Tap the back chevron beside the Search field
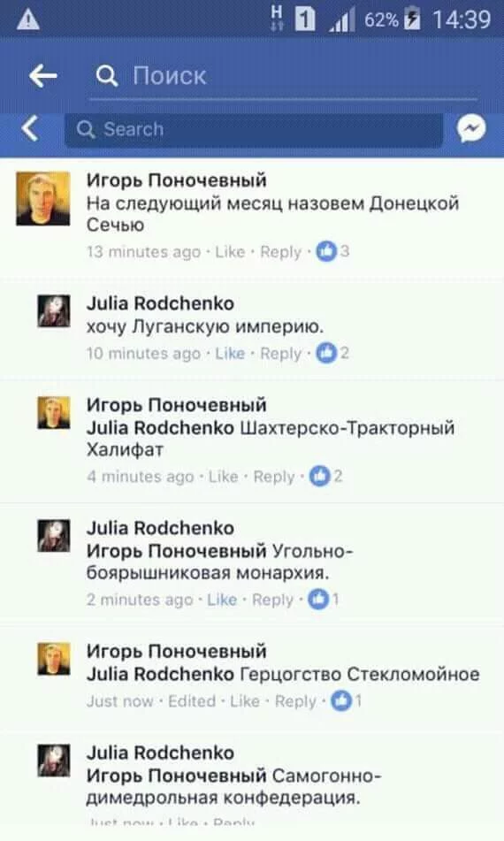This screenshot has height=841, width=504. tap(30, 129)
